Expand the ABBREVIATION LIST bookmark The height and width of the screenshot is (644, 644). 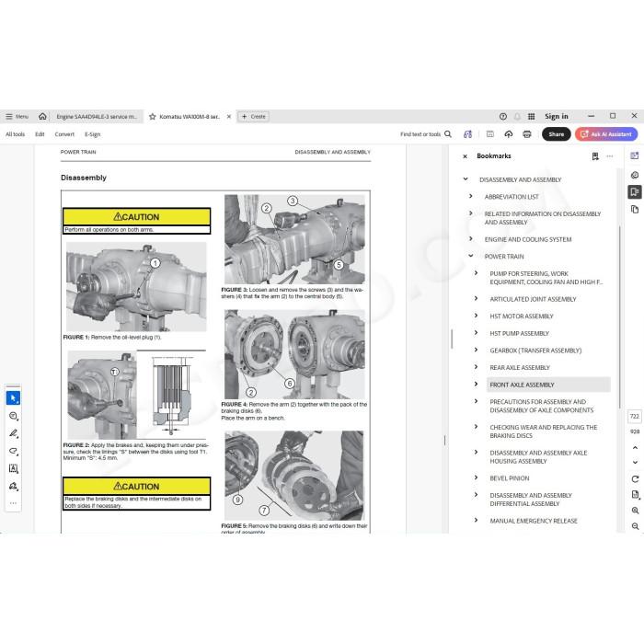(x=471, y=196)
